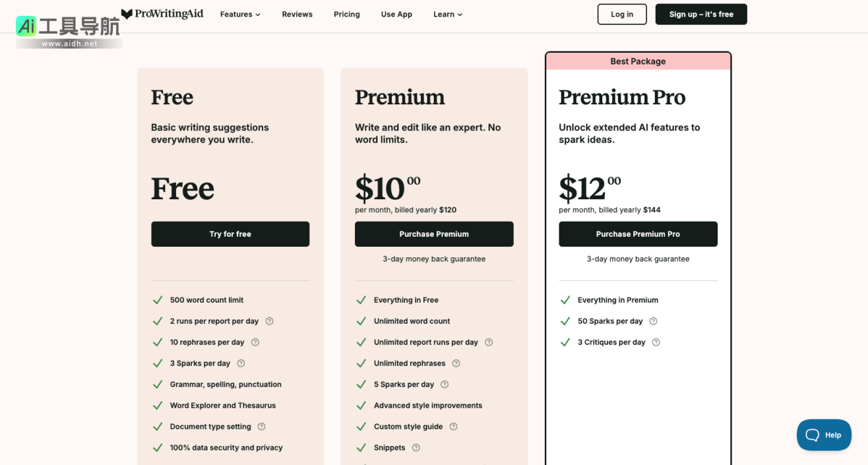
Task: Select Pricing in the navigation bar
Action: 346,14
